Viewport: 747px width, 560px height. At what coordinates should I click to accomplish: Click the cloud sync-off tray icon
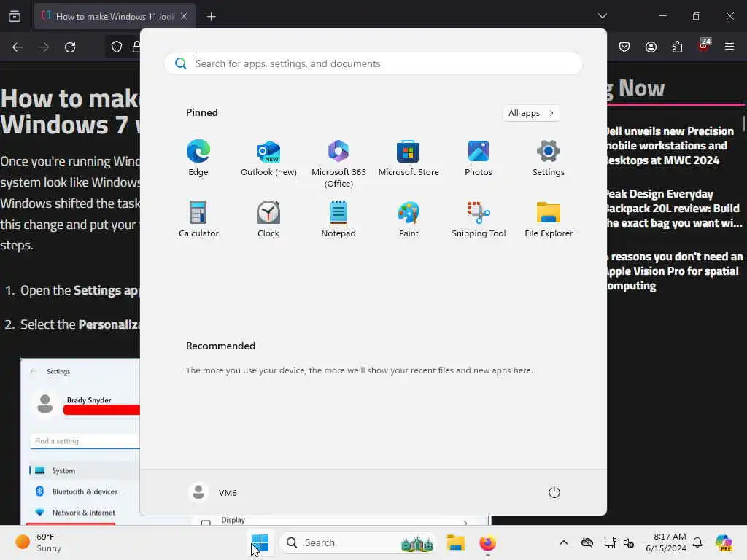[x=587, y=542]
